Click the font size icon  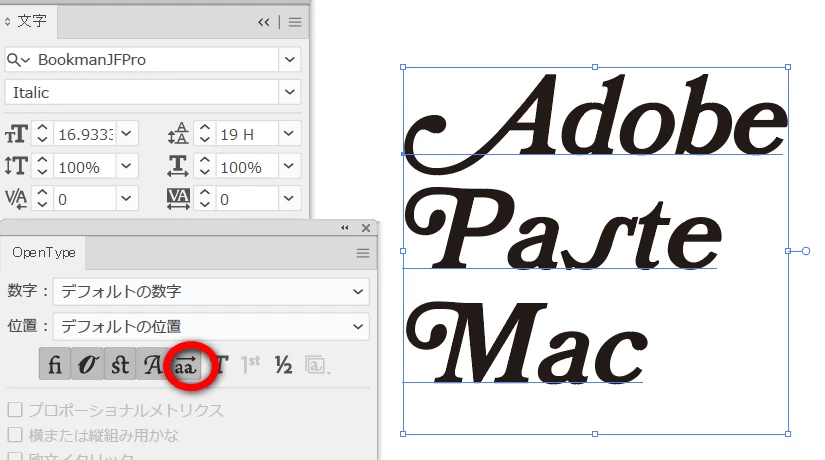click(17, 134)
